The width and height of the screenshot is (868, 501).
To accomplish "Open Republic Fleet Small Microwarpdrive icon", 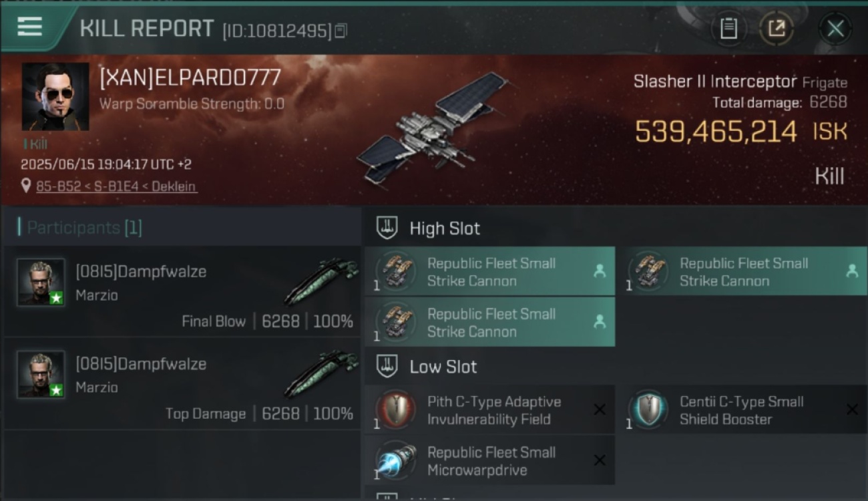I will coord(396,460).
